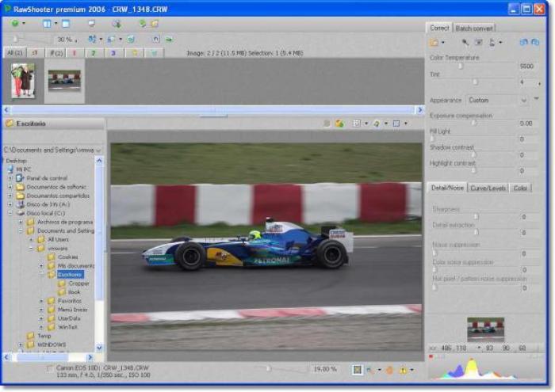Open the yellow-icon filter tab
The image size is (555, 392).
(x=135, y=53)
